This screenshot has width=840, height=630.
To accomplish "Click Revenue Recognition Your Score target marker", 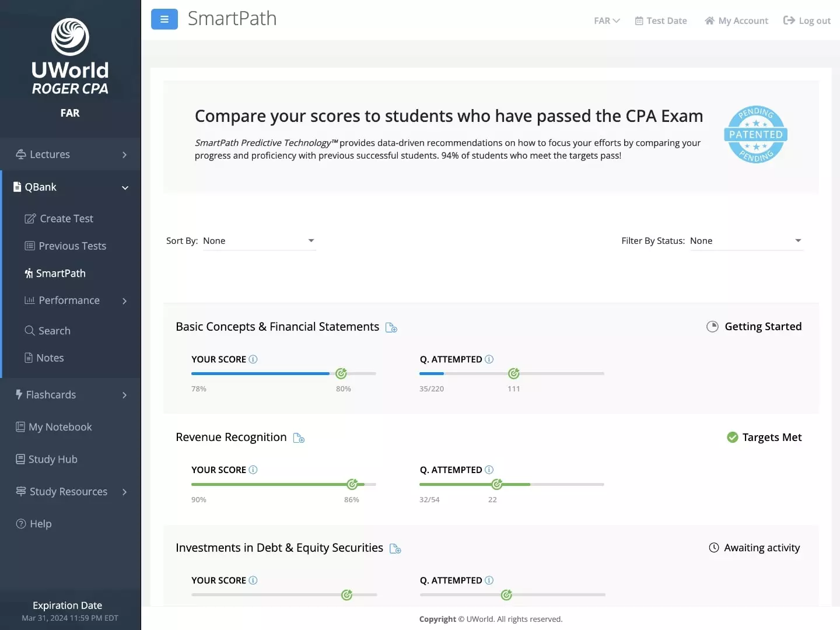I will coord(352,484).
